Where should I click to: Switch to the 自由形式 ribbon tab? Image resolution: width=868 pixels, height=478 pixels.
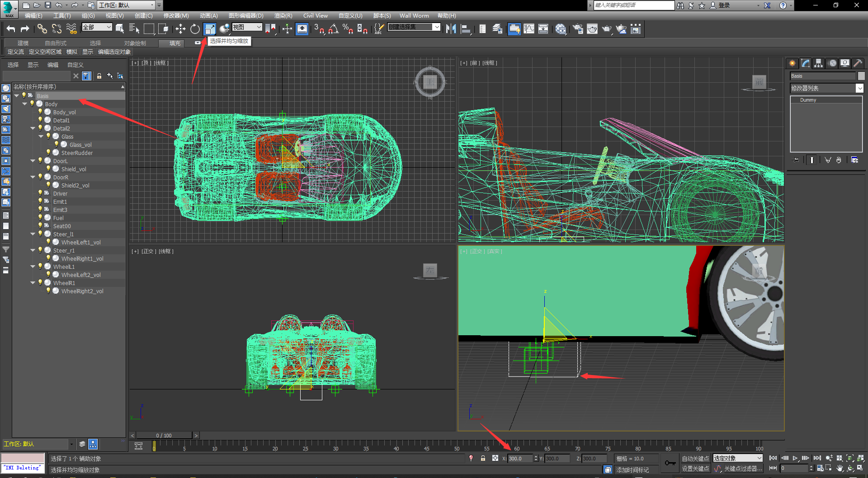tap(55, 43)
